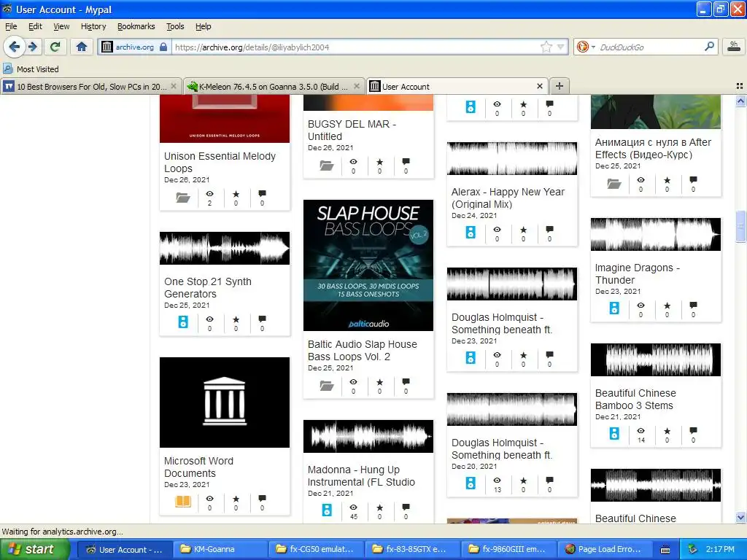Viewport: 747px width, 560px height.
Task: Click the folder icon under Baltic Audio Slap House
Action: tap(327, 386)
